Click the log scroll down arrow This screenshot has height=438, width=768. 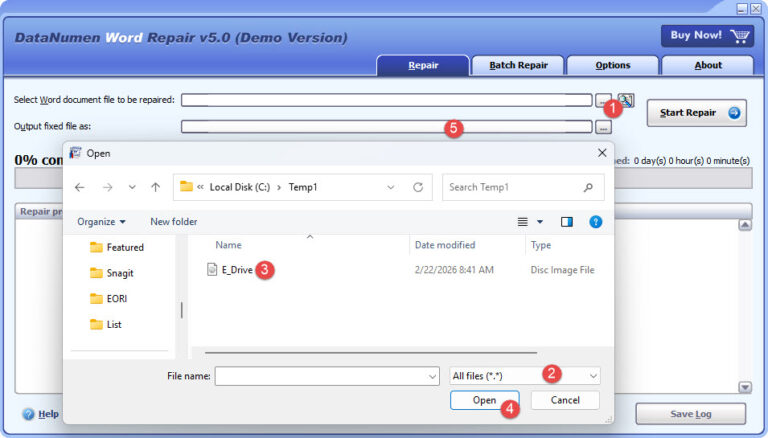point(745,387)
